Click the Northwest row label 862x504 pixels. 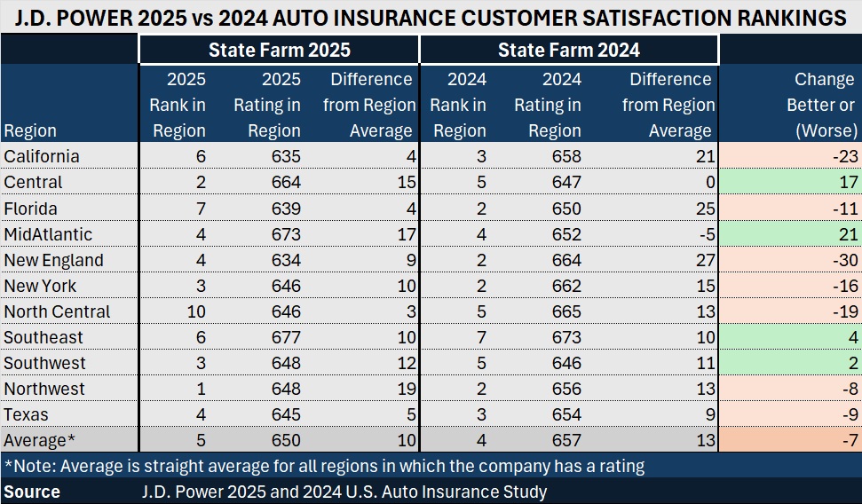(44, 389)
